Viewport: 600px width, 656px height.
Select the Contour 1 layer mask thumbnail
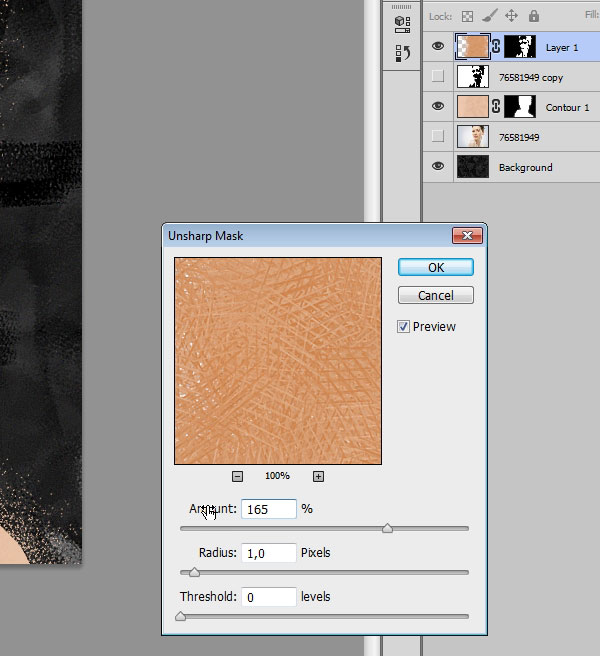click(520, 107)
